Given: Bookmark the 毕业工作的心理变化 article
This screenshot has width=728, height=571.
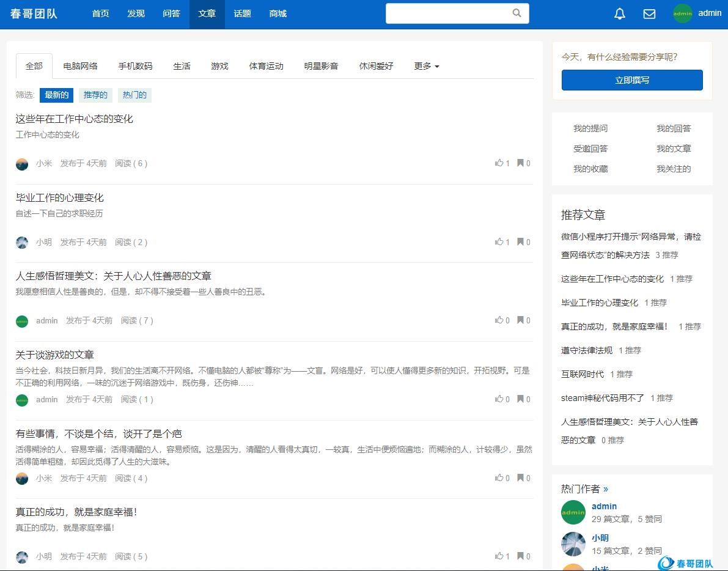Looking at the screenshot, I should 521,242.
